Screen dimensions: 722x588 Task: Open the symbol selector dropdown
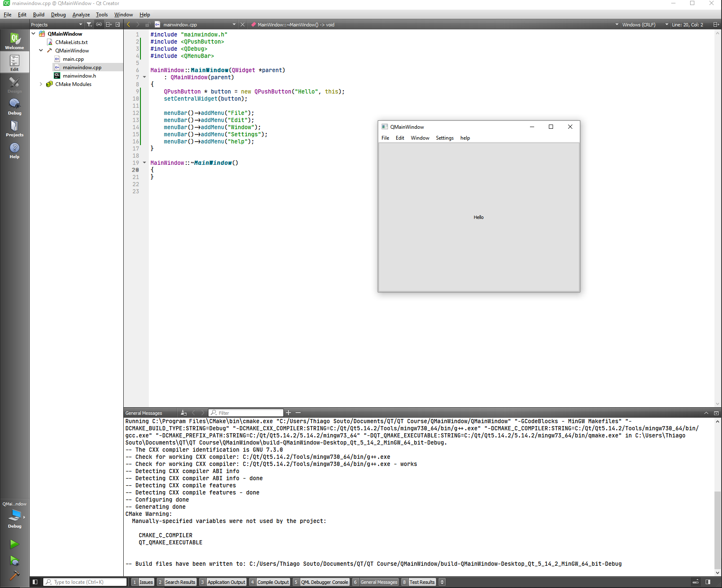click(x=434, y=25)
